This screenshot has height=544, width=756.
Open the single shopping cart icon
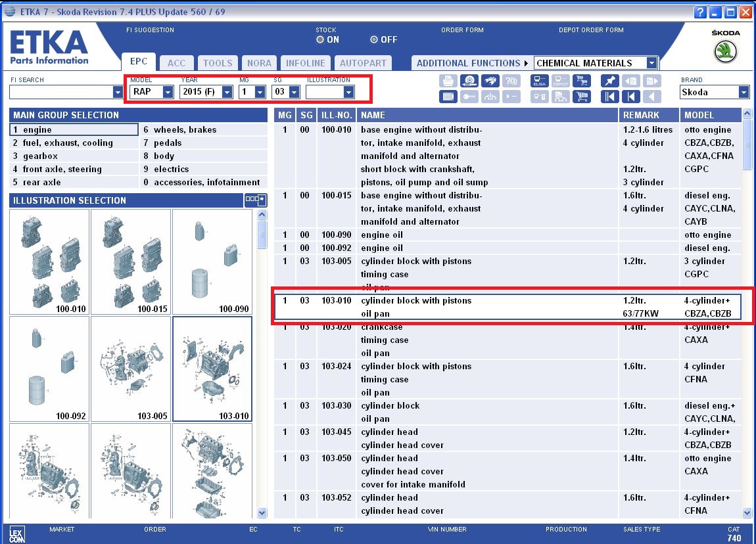(582, 97)
